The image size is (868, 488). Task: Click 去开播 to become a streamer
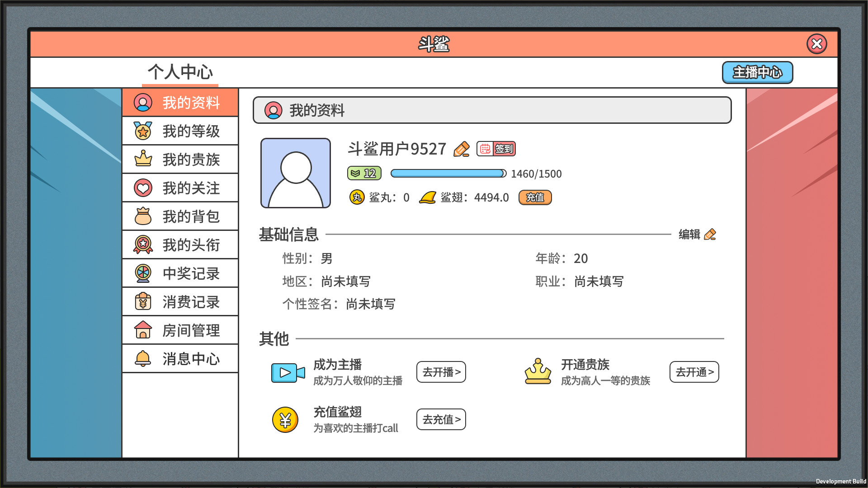(441, 372)
